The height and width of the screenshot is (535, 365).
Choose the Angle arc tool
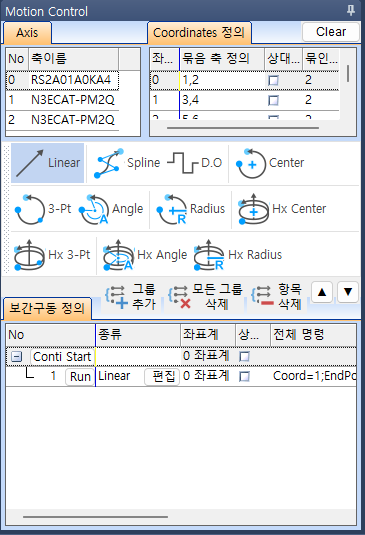point(111,209)
